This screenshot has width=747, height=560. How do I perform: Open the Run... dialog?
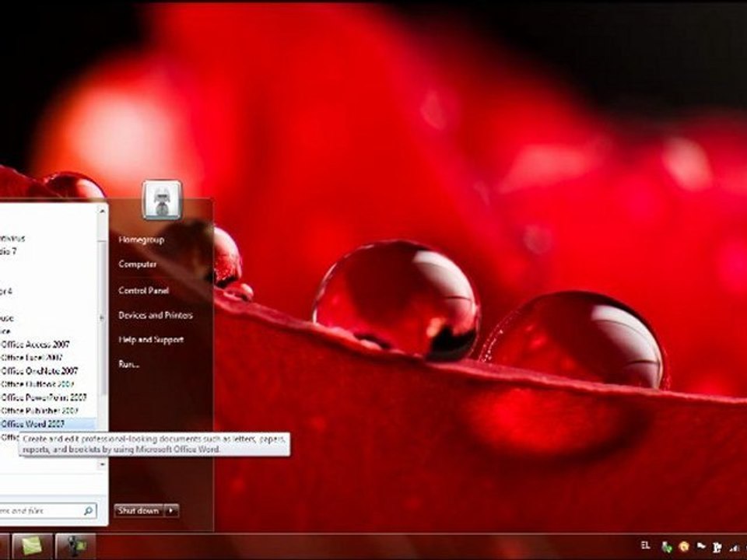click(x=128, y=364)
